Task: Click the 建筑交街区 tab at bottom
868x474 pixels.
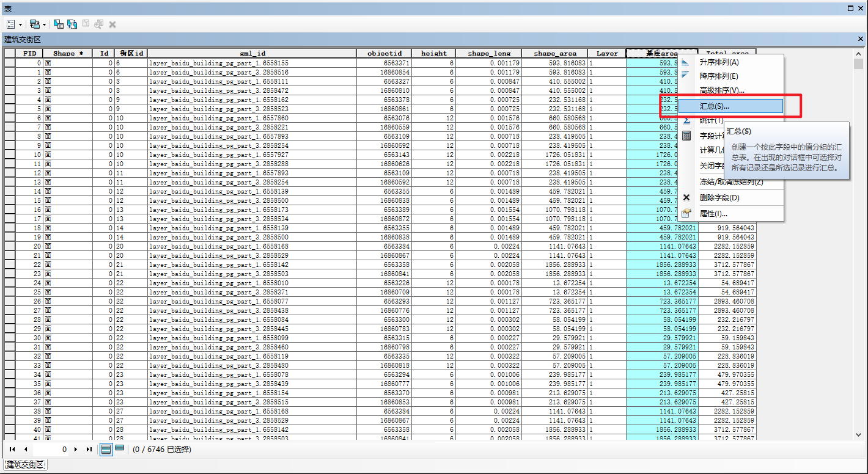Action: 26,465
